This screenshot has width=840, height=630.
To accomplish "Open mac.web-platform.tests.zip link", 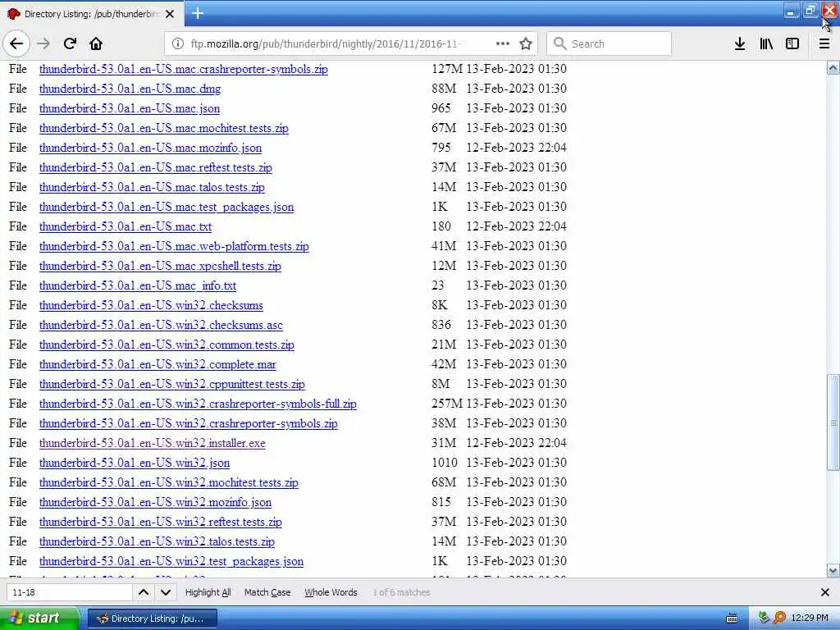I will tap(174, 246).
